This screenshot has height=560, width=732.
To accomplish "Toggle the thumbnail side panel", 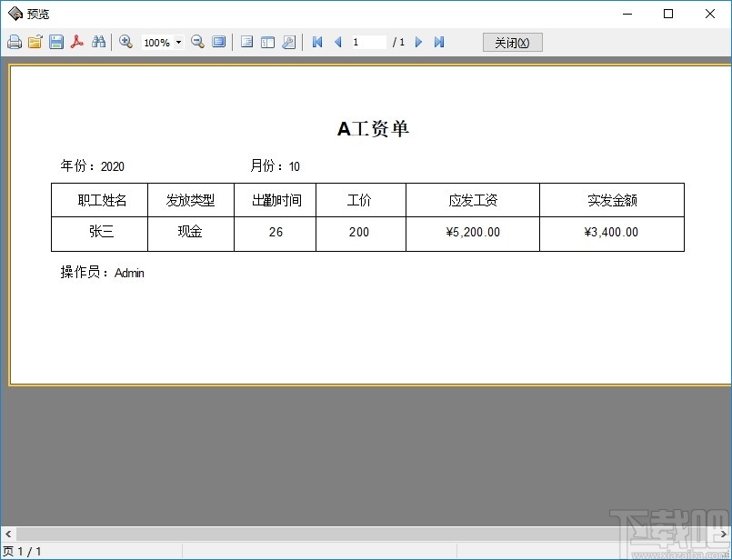I will coord(267,42).
